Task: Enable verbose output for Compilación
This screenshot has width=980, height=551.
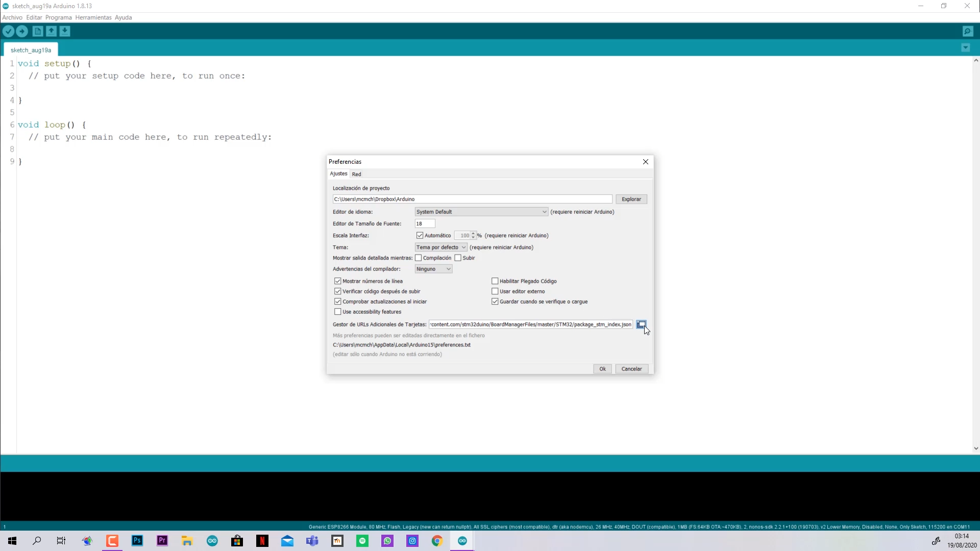Action: tap(419, 258)
